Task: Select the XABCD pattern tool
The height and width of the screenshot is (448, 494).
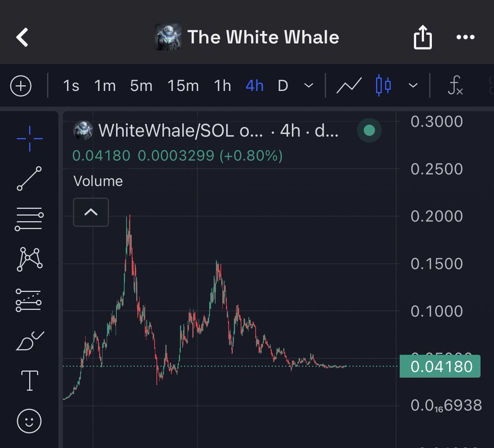Action: point(29,259)
